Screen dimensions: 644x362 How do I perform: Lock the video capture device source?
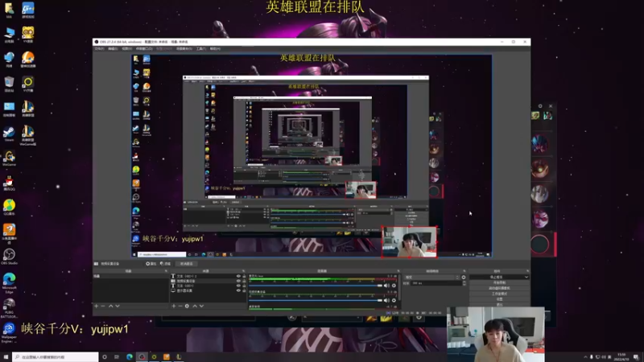click(x=244, y=281)
